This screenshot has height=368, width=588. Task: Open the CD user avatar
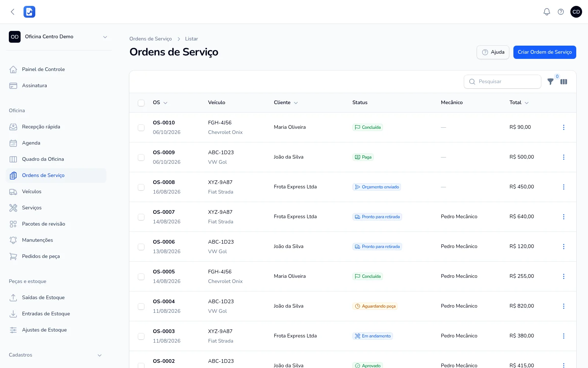[576, 12]
